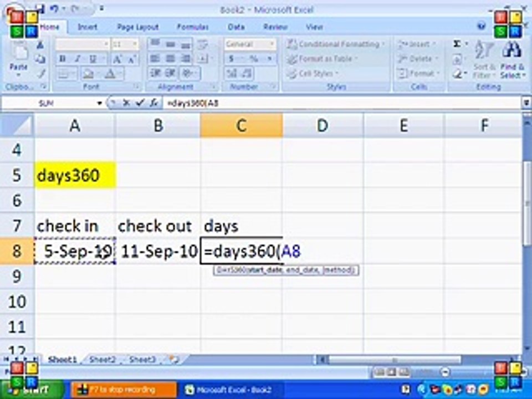
Task: Click the Accounting dollar format icon
Action: point(232,59)
